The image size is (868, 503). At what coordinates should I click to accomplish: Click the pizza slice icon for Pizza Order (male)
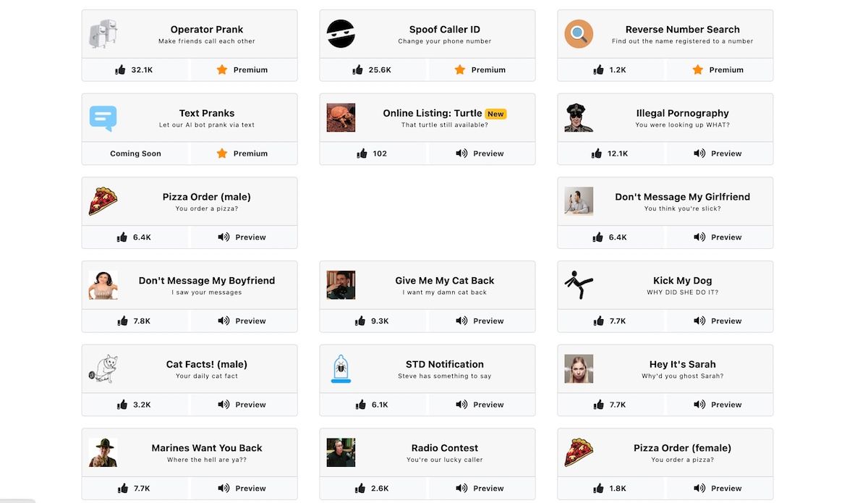[x=103, y=201]
